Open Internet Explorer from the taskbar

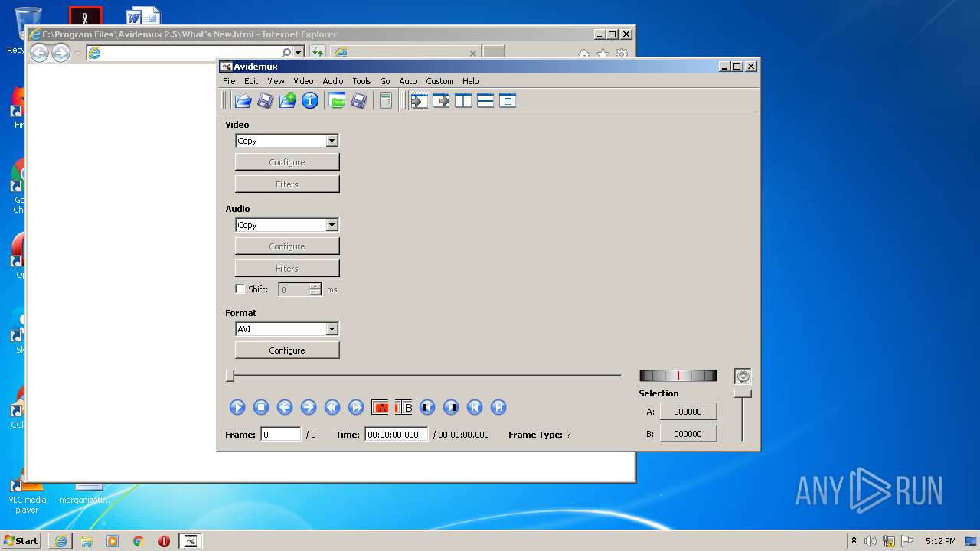[60, 541]
